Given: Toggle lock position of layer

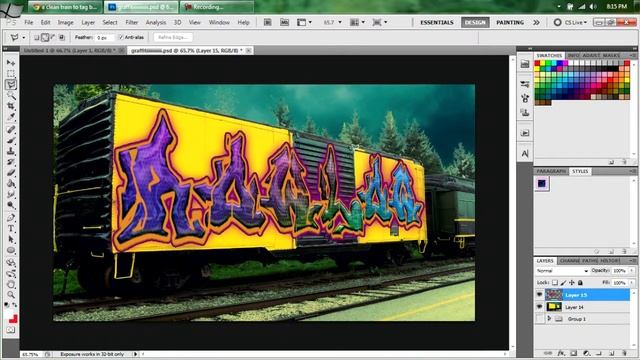Looking at the screenshot, I should [x=572, y=282].
